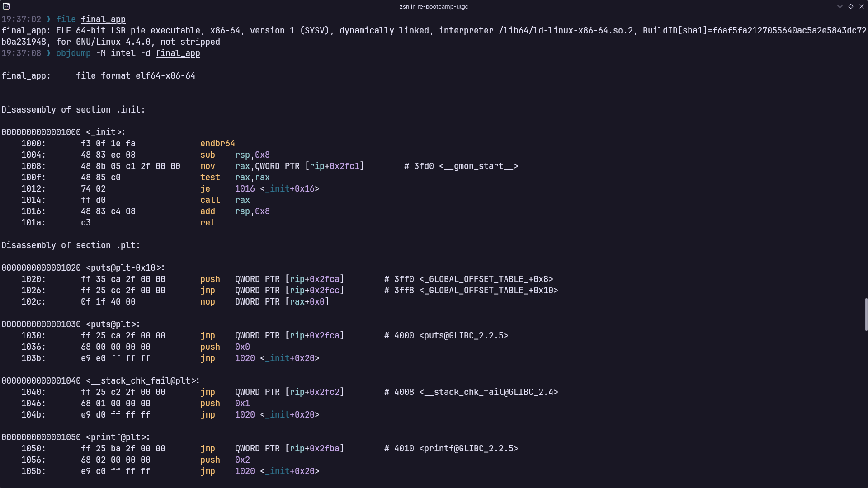Click the 'nop' instruction at address 102c
The image size is (868, 488).
(x=208, y=302)
